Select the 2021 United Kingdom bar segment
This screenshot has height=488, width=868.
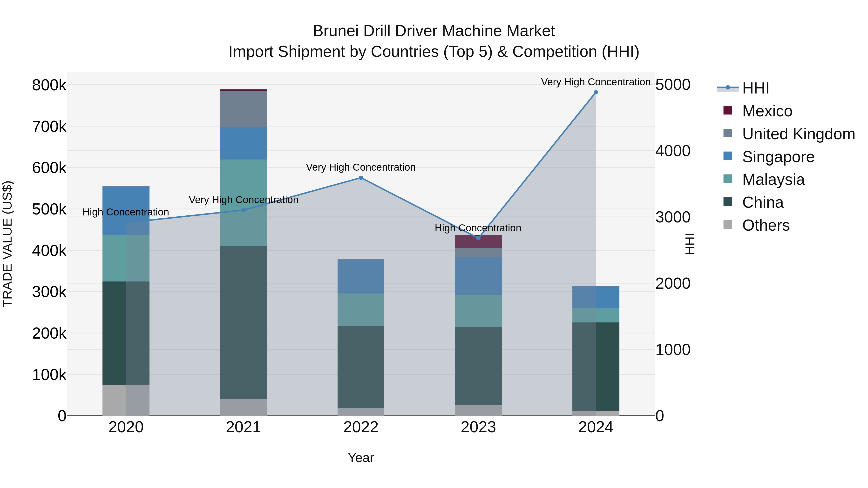click(x=243, y=109)
